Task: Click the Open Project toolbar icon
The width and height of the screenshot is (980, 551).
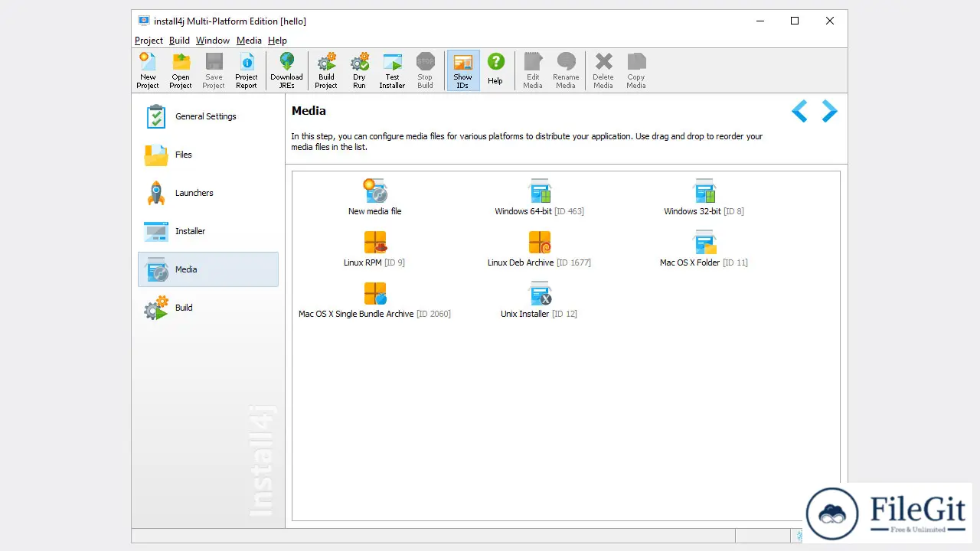Action: point(181,70)
